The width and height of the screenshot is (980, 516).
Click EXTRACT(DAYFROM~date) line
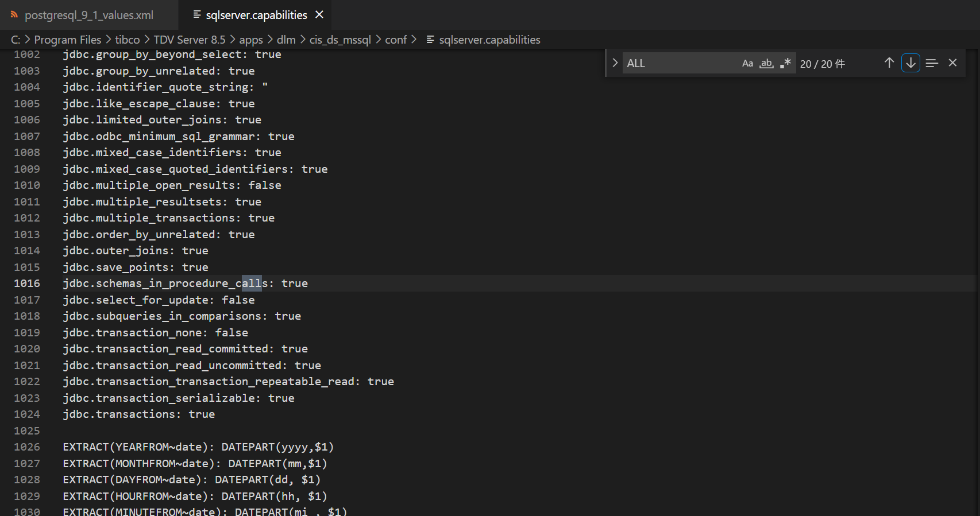[192, 480]
